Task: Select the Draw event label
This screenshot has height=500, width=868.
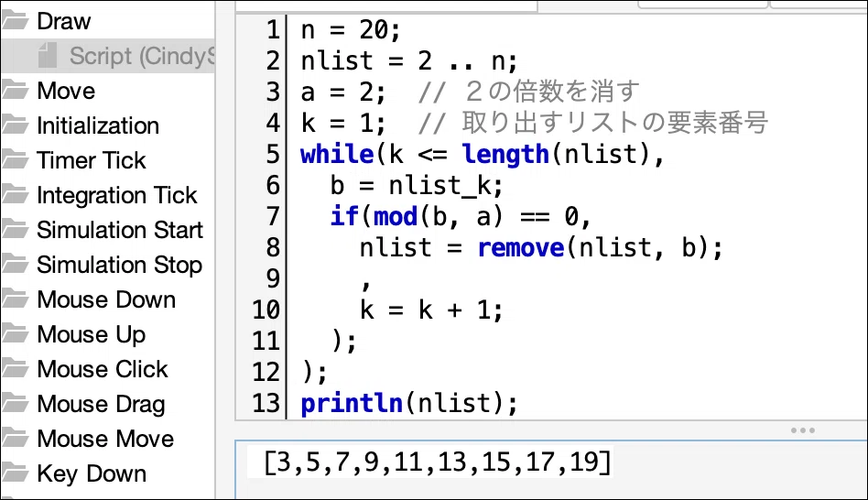Action: (x=64, y=22)
